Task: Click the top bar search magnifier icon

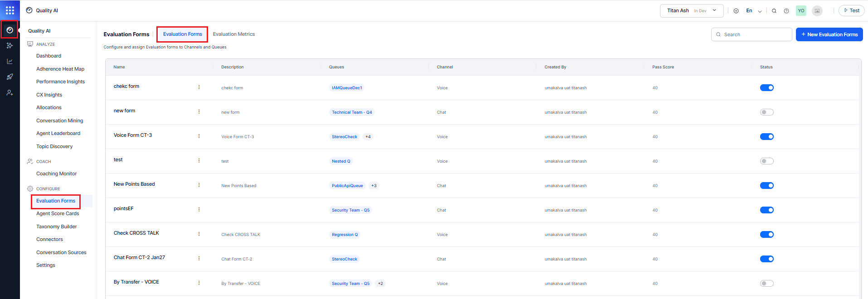Action: 774,11
